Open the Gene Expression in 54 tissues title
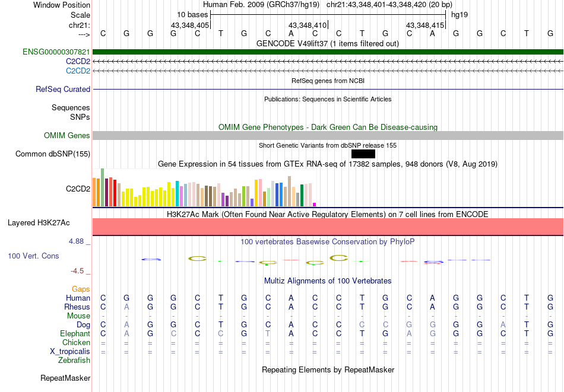 click(x=328, y=164)
